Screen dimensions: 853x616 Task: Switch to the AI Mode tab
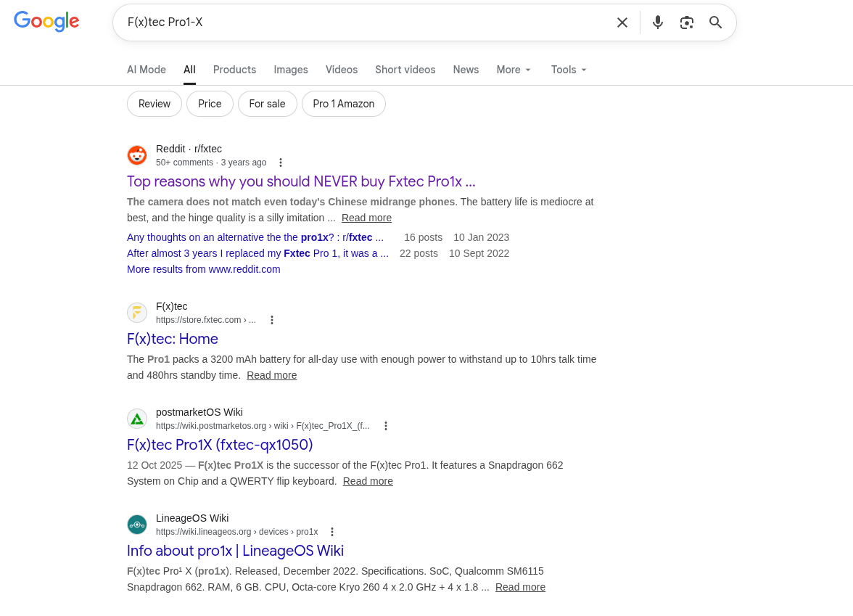coord(147,70)
